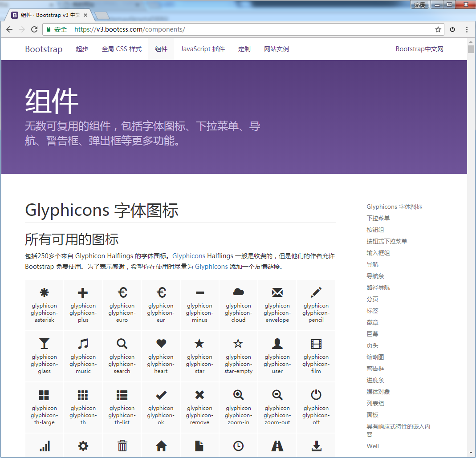476x458 pixels.
Task: Select the glyphicon-th-large grid icon
Action: (x=44, y=395)
